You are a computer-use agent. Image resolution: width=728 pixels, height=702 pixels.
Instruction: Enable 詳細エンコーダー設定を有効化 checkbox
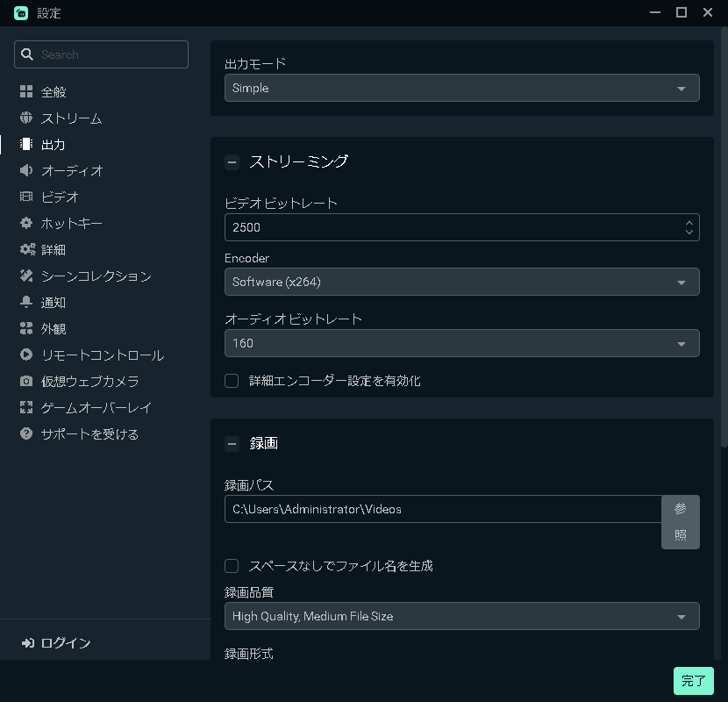pyautogui.click(x=232, y=381)
